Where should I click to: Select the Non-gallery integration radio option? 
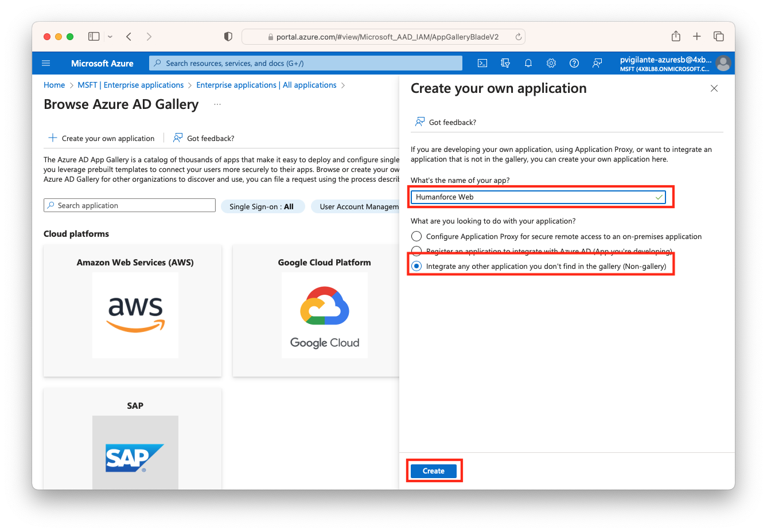[x=416, y=266]
